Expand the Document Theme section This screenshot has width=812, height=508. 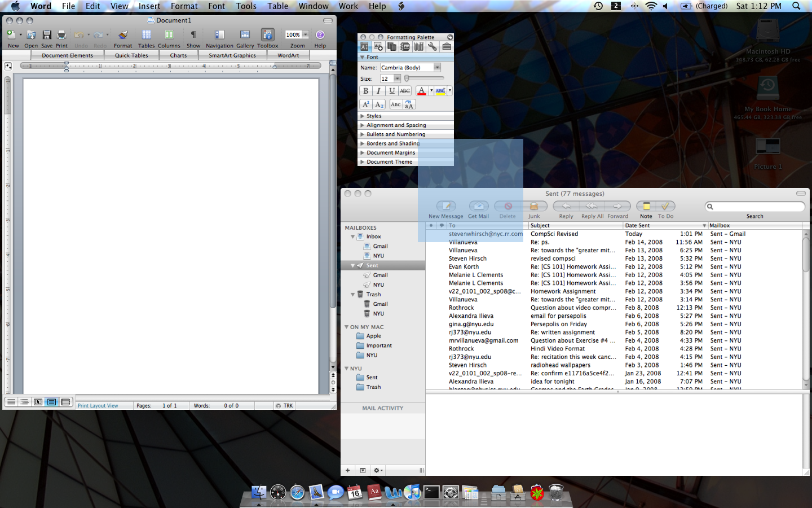363,162
